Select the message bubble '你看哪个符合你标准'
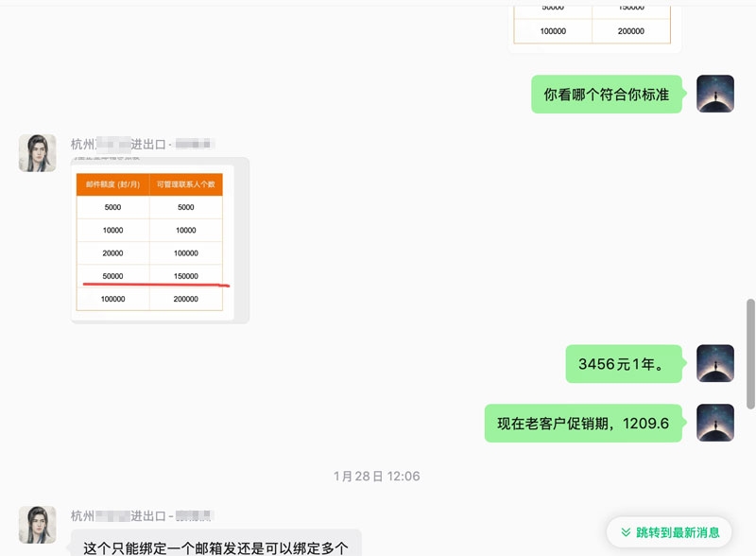This screenshot has width=756, height=556. tap(607, 95)
